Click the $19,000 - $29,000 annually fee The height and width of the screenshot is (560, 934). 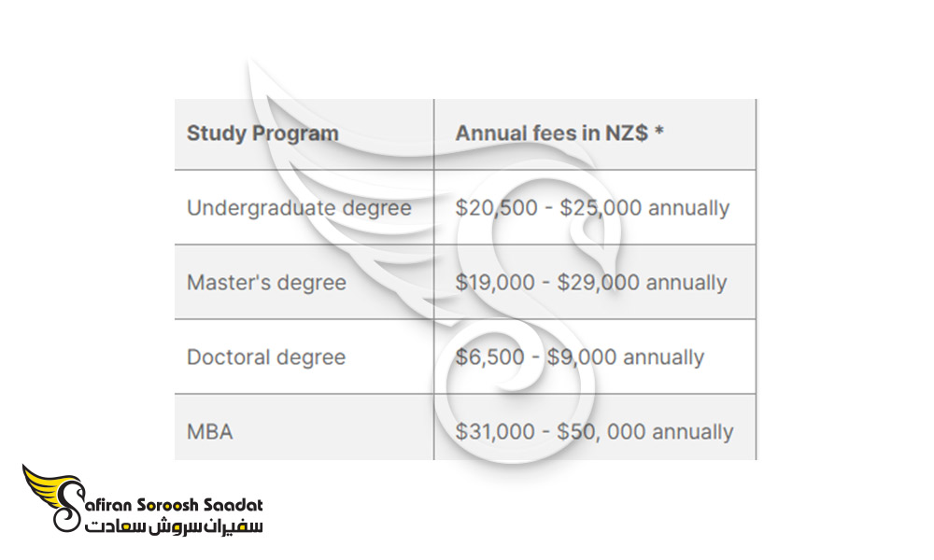click(591, 283)
